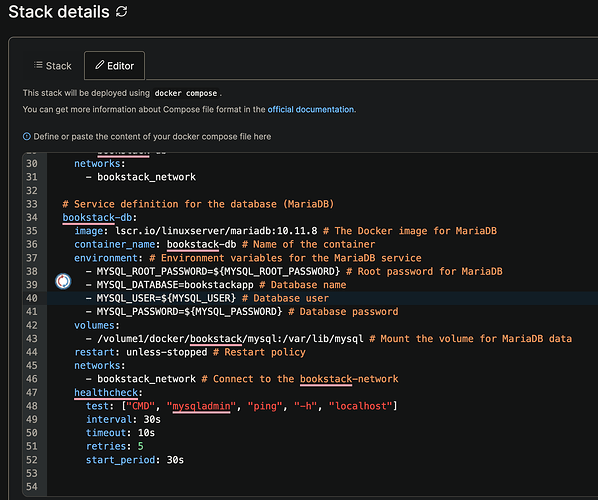
Task: Click the list icon on the Stack tab
Action: [38, 65]
